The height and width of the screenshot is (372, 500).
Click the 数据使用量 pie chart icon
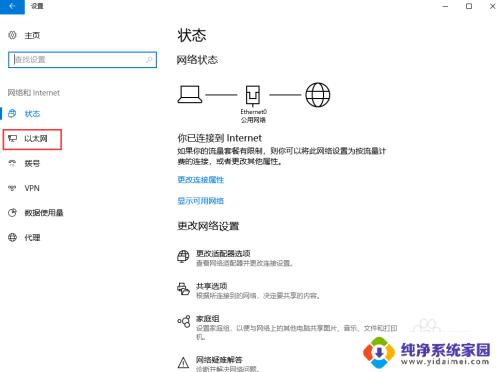point(12,212)
